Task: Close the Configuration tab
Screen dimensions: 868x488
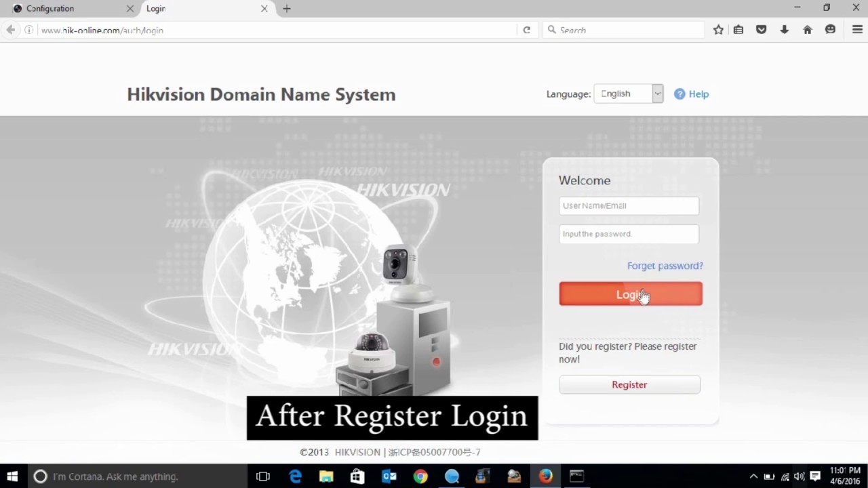Action: coord(130,9)
